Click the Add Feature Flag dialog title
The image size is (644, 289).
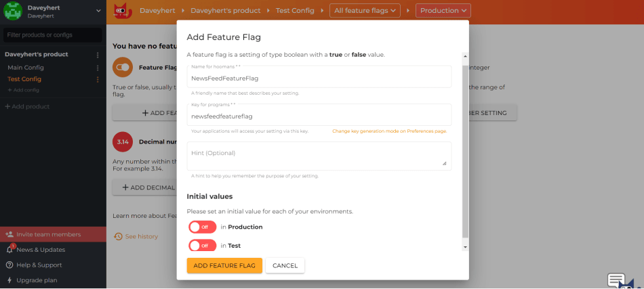(x=224, y=37)
